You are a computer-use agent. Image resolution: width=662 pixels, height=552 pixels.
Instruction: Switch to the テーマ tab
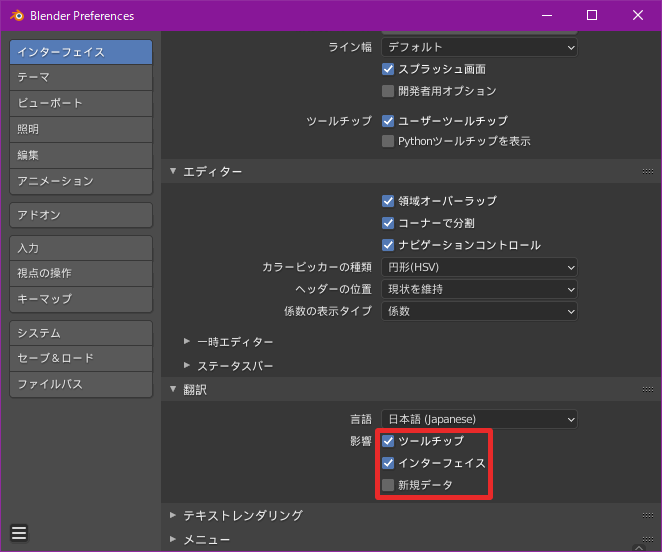click(x=81, y=77)
